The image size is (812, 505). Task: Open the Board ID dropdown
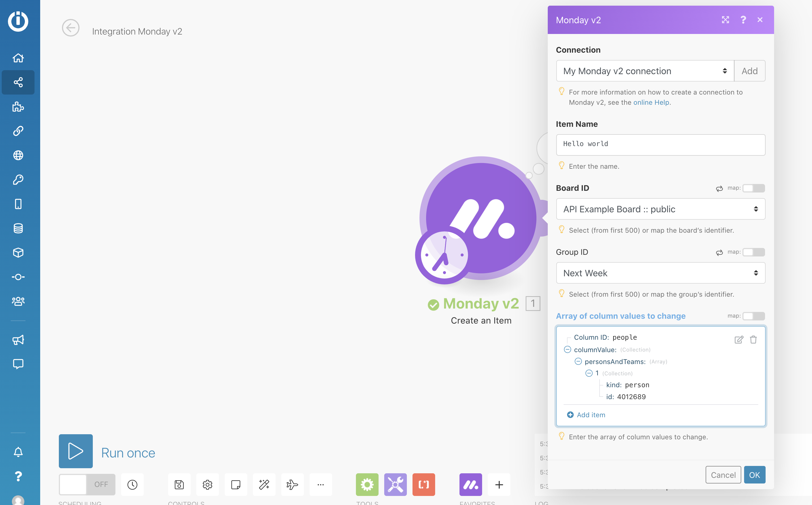pos(661,209)
